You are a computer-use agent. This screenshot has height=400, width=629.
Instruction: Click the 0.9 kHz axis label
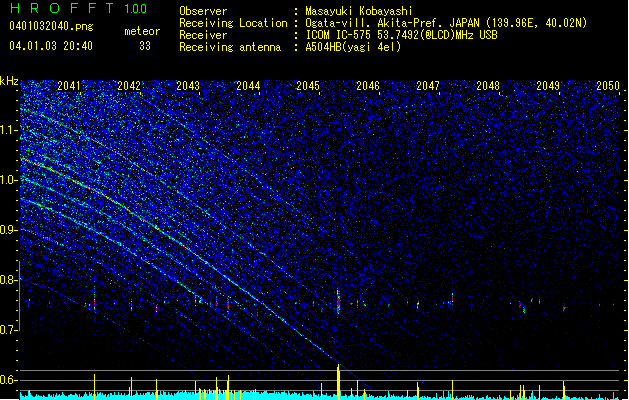click(8, 230)
